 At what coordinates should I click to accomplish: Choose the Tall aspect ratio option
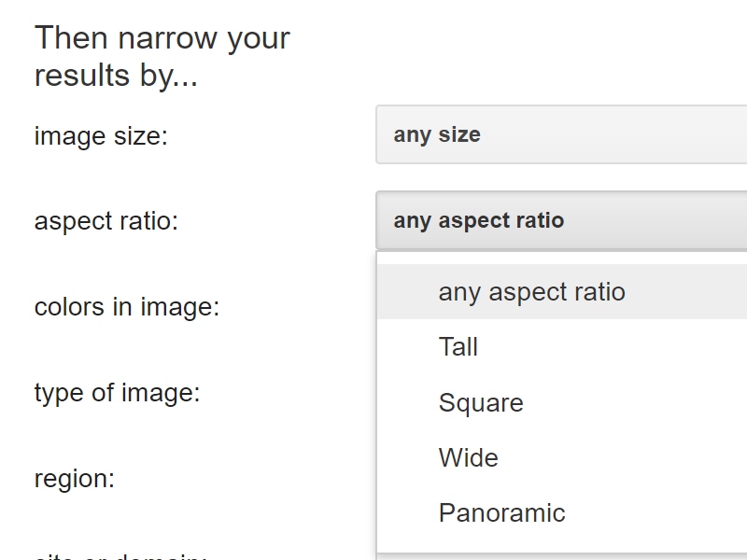458,347
